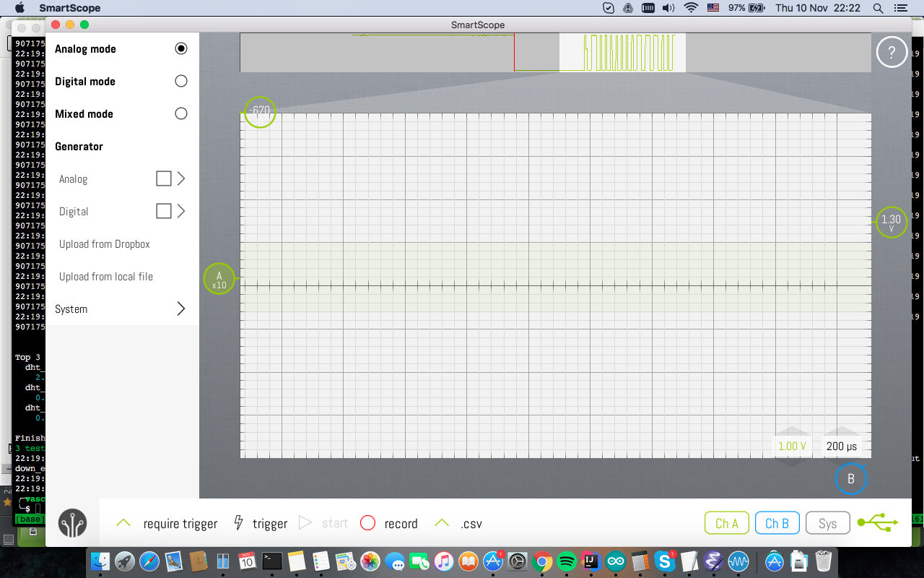Click the -670 time offset marker
Screen dimensions: 924x578
[x=260, y=112]
